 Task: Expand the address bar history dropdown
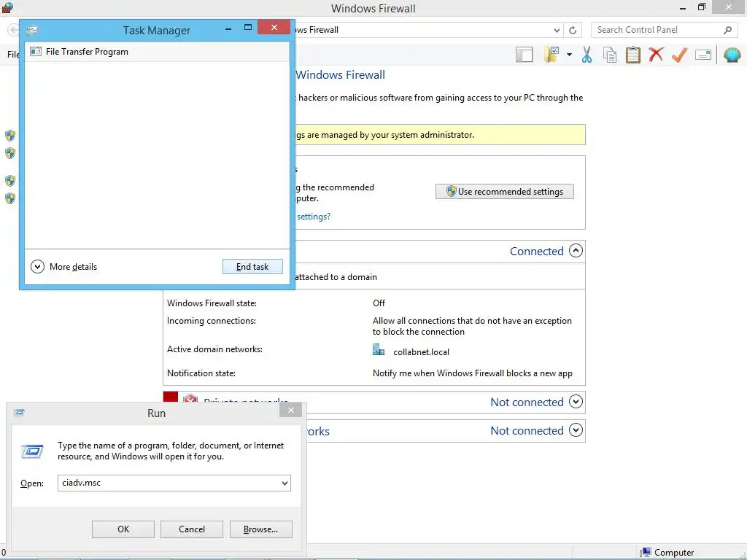click(557, 30)
